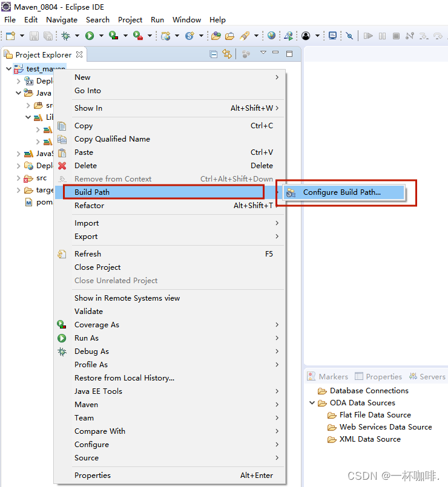The height and width of the screenshot is (487, 448).
Task: Open the Window menu
Action: pos(187,20)
